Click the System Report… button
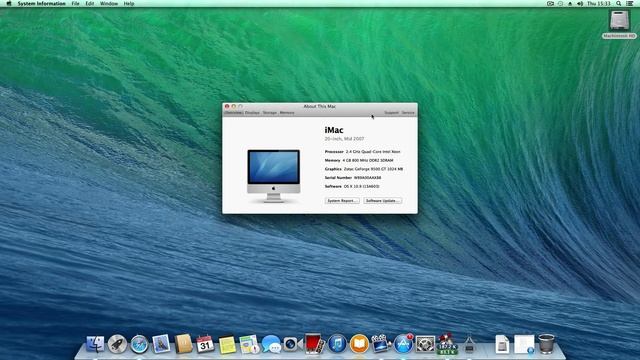The height and width of the screenshot is (360, 640). pyautogui.click(x=342, y=201)
